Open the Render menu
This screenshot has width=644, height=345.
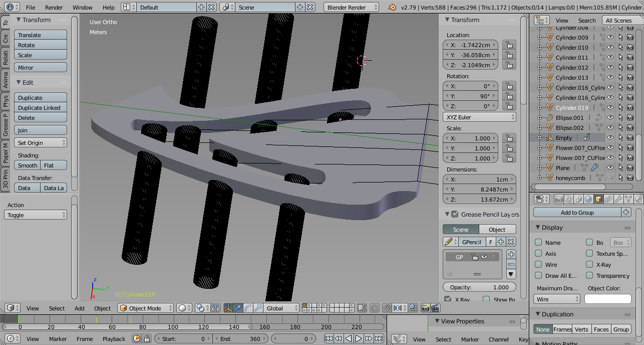(54, 8)
